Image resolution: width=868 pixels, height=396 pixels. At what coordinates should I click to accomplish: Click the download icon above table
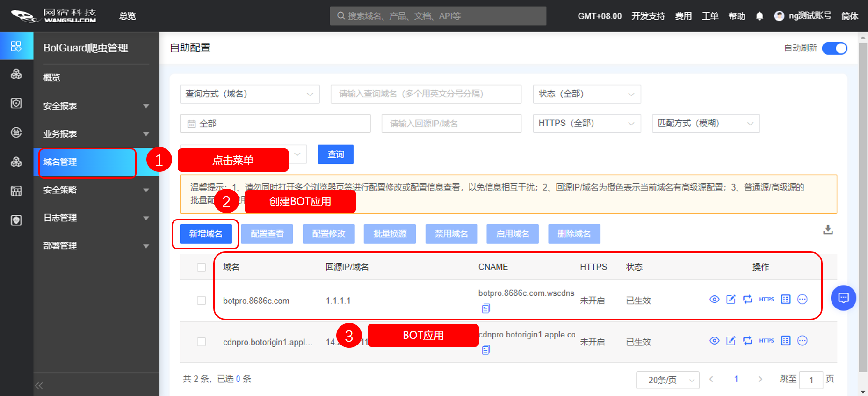(828, 229)
